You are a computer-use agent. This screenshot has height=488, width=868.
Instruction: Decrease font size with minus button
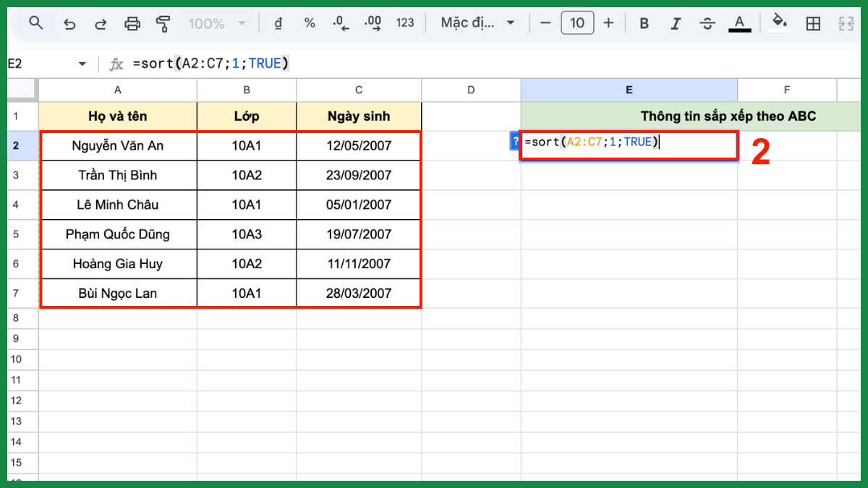coord(545,23)
